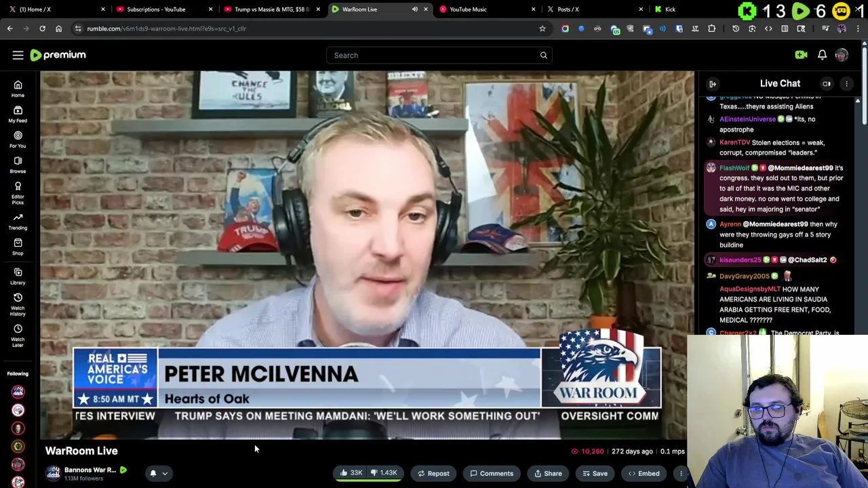Click the rumble.com address bar URL
Screen dimensions: 868x488
pos(166,28)
